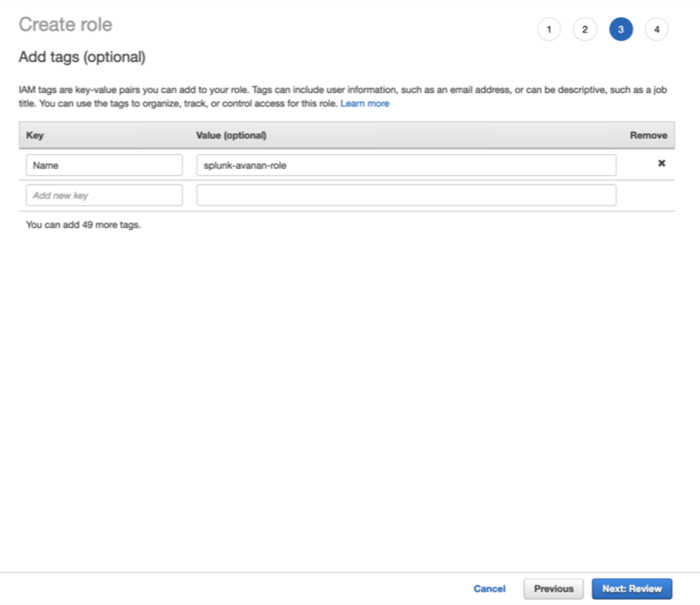Click the Create role title
Image resolution: width=700 pixels, height=605 pixels.
click(x=66, y=24)
